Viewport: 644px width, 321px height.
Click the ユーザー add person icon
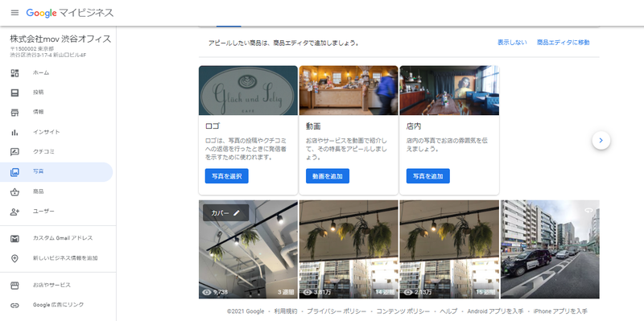(14, 212)
